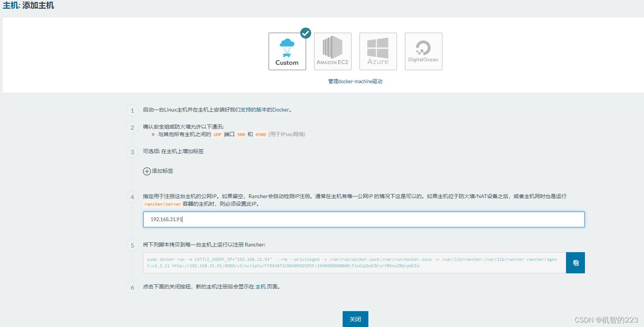Screen dimensions: 644x327
Task: Choose the DigitalOcean driver tile
Action: 424,51
